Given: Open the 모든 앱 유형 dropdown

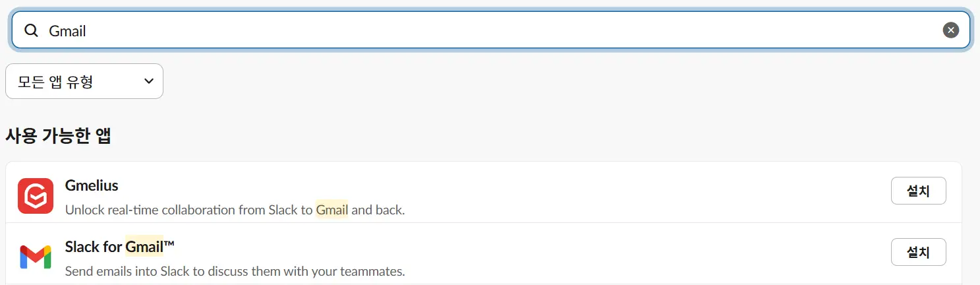Looking at the screenshot, I should pyautogui.click(x=84, y=81).
